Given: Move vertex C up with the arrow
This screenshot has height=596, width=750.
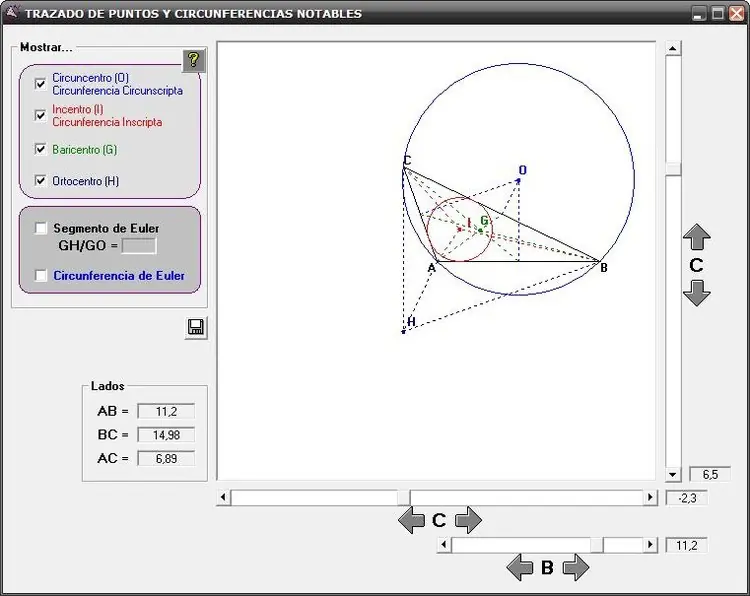Looking at the screenshot, I should click(x=696, y=237).
